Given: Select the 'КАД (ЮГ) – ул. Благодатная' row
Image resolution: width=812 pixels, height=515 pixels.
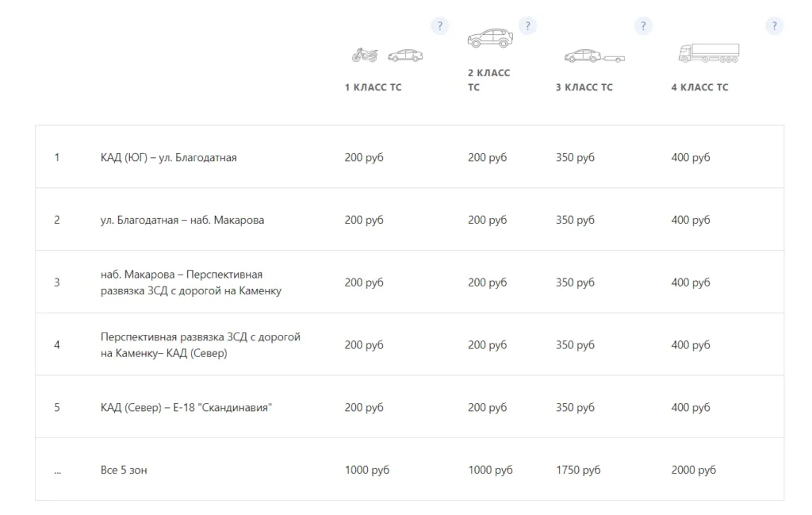Looking at the screenshot, I should [x=168, y=157].
